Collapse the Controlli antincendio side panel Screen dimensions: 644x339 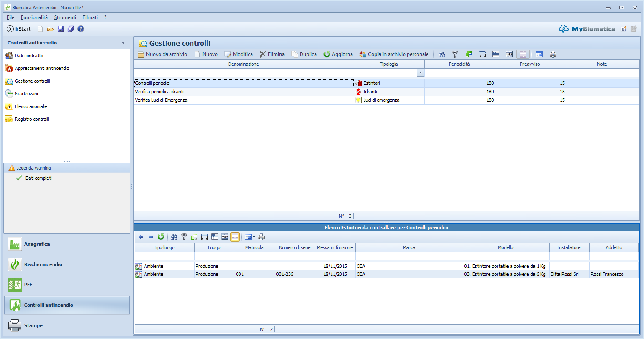coord(124,43)
